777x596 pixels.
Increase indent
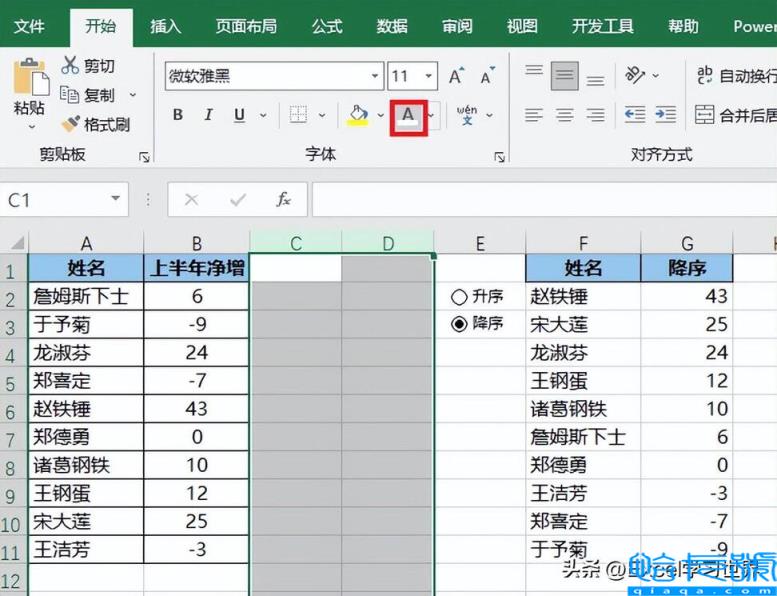(x=666, y=115)
